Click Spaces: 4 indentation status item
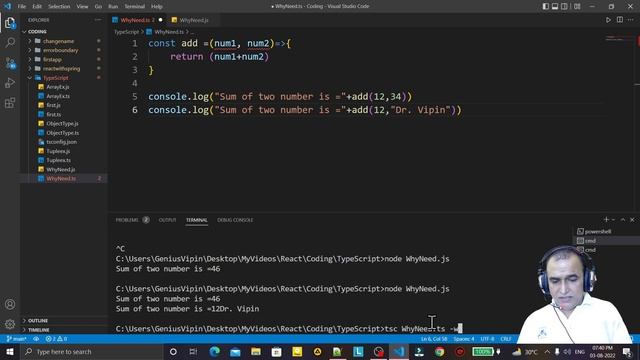Screen dimensions: 640x360 point(464,339)
